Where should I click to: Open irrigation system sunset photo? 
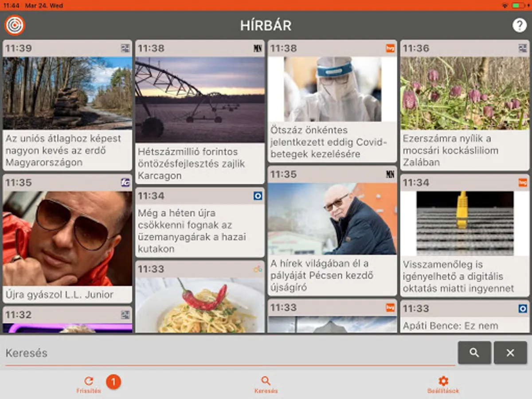coord(200,100)
